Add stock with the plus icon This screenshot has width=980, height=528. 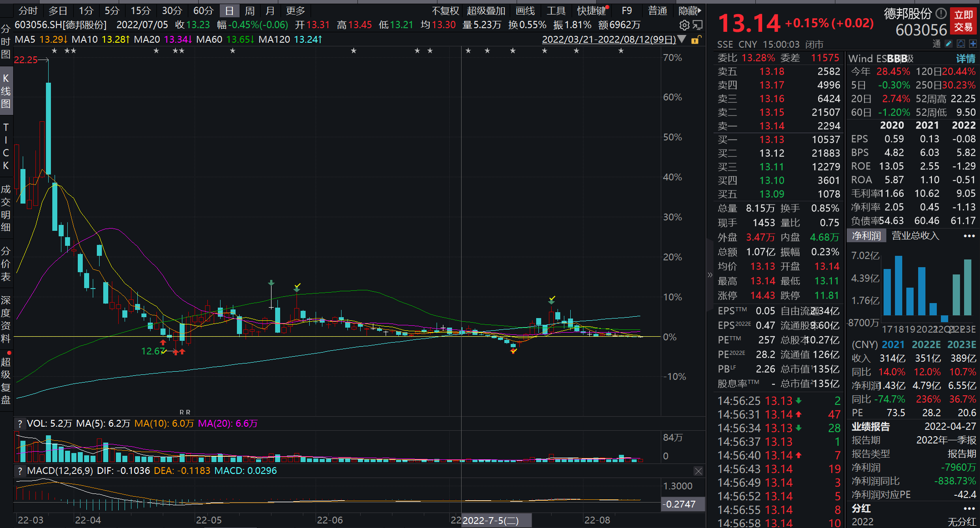[x=973, y=44]
